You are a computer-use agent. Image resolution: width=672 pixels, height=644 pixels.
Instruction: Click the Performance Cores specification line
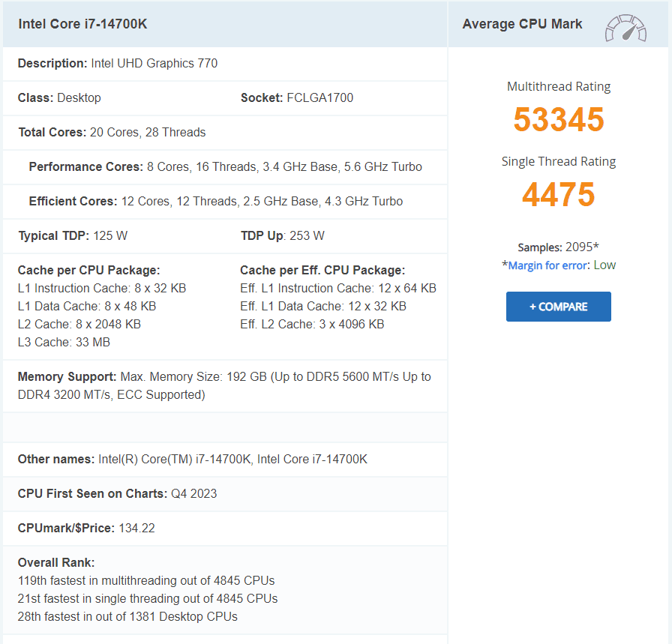(226, 166)
